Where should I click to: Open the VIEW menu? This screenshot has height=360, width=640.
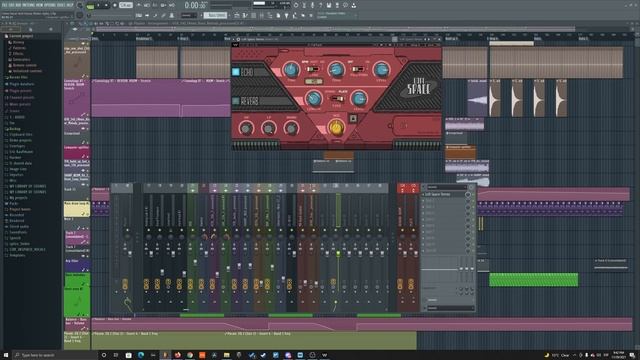pyautogui.click(x=40, y=5)
